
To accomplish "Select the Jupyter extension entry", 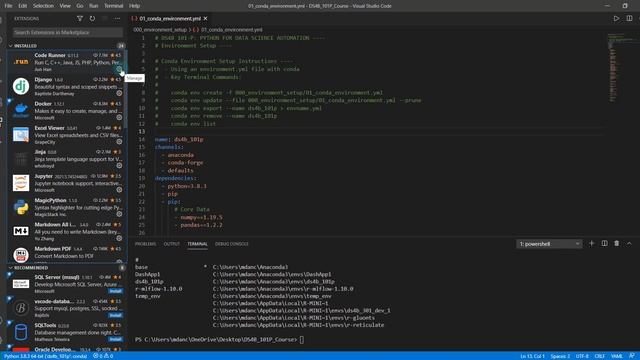I will (67, 183).
